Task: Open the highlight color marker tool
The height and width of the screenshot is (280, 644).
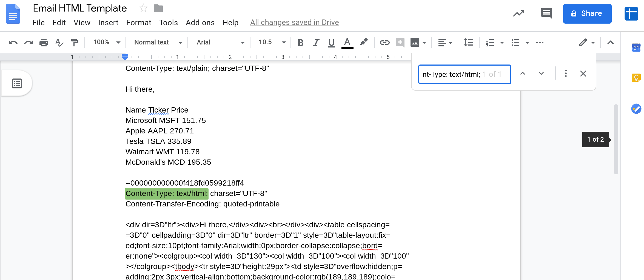Action: (364, 42)
